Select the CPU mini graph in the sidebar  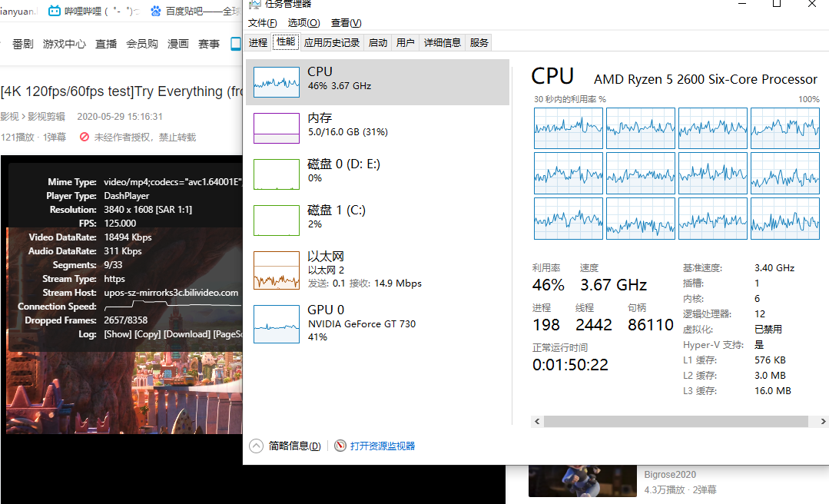277,82
